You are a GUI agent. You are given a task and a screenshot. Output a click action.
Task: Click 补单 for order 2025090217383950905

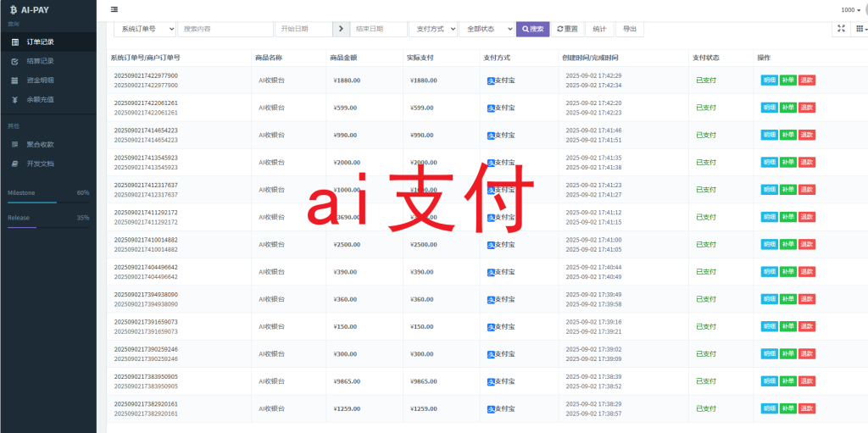(788, 381)
